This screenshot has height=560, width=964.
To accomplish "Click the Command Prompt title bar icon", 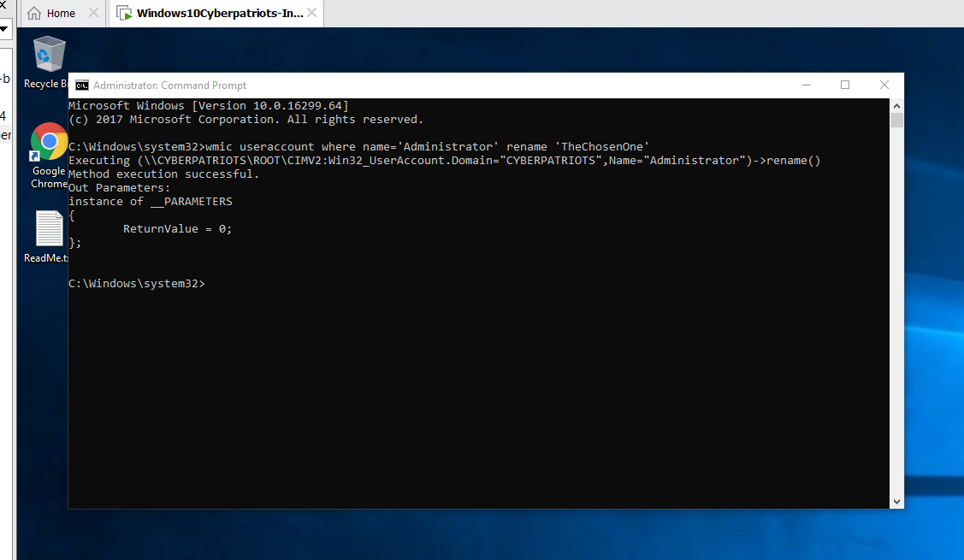I will tap(82, 85).
